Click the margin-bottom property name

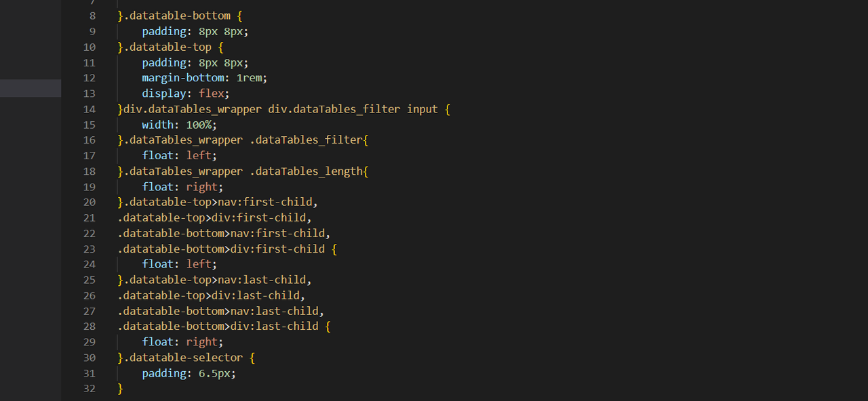coord(184,78)
